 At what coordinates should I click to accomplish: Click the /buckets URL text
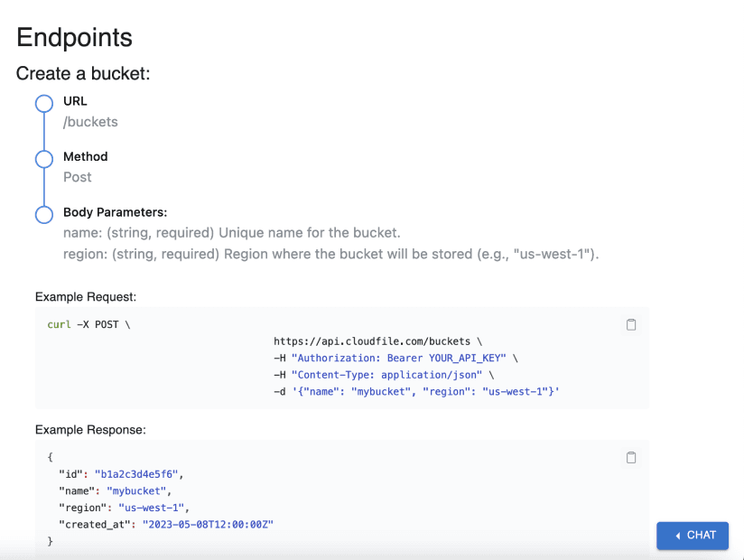click(x=90, y=122)
